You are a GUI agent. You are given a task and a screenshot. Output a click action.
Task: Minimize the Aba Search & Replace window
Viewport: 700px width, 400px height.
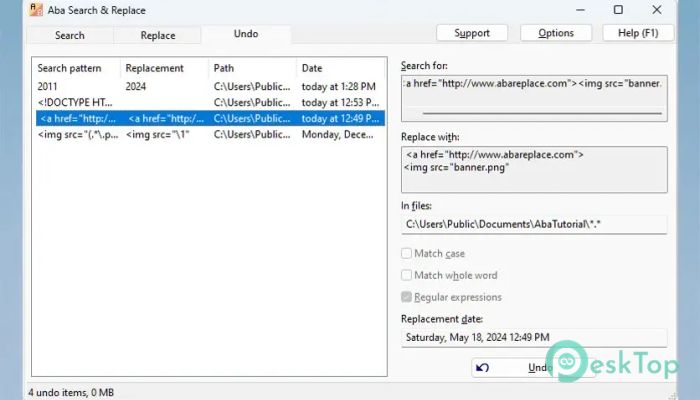coord(580,10)
